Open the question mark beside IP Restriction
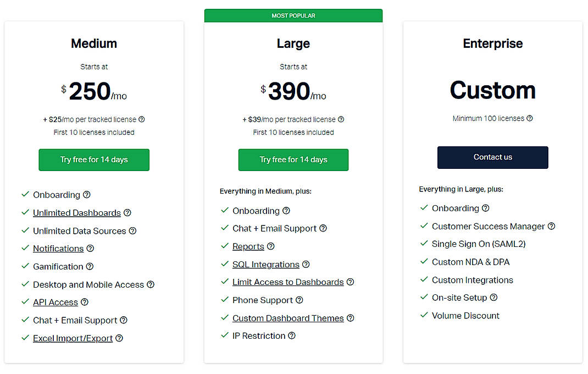The image size is (588, 374). [x=292, y=336]
